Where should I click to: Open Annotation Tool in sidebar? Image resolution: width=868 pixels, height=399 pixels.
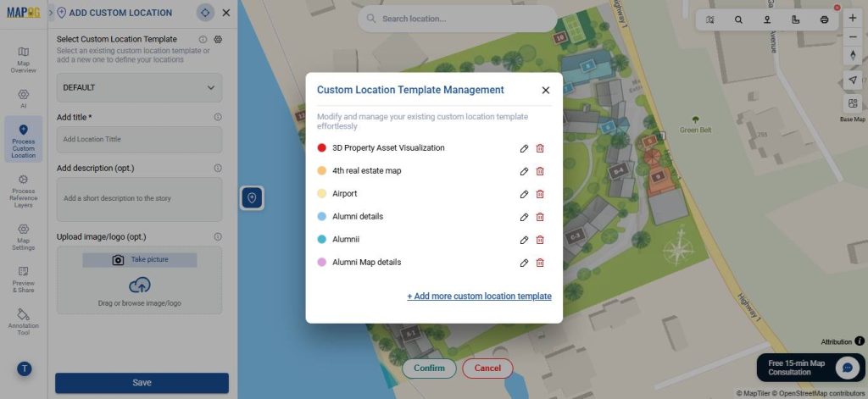pyautogui.click(x=23, y=322)
